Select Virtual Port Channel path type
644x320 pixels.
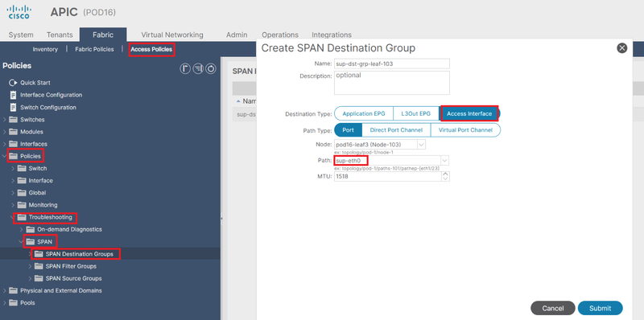click(465, 130)
